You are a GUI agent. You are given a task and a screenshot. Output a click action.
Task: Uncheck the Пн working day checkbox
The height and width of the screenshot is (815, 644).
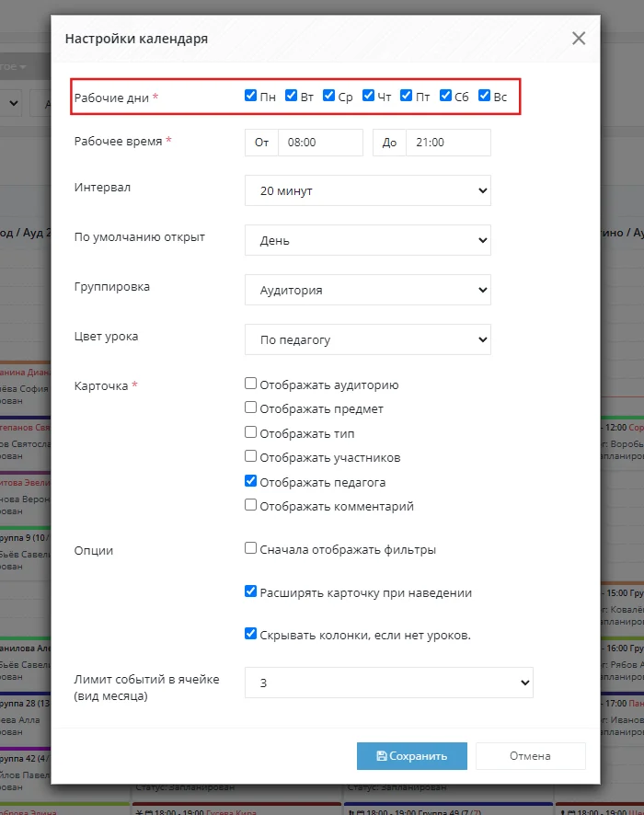pos(250,96)
